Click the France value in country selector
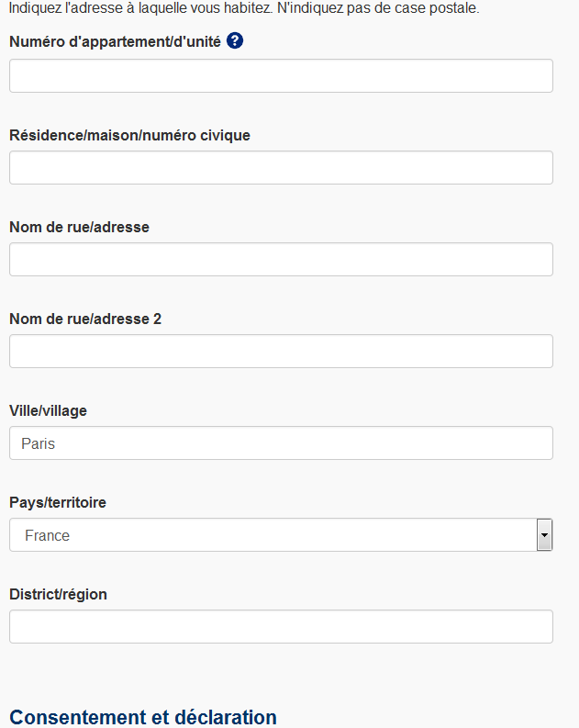The height and width of the screenshot is (728, 579). [x=48, y=535]
